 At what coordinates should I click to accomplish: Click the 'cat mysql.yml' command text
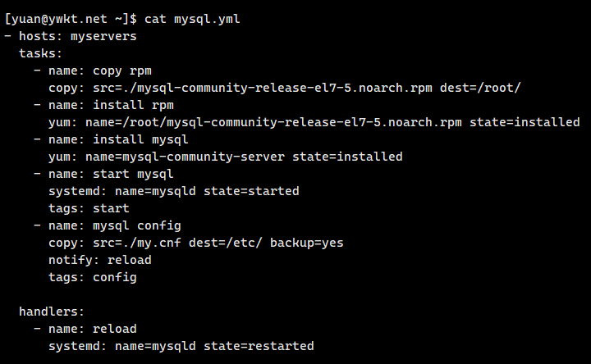click(192, 18)
